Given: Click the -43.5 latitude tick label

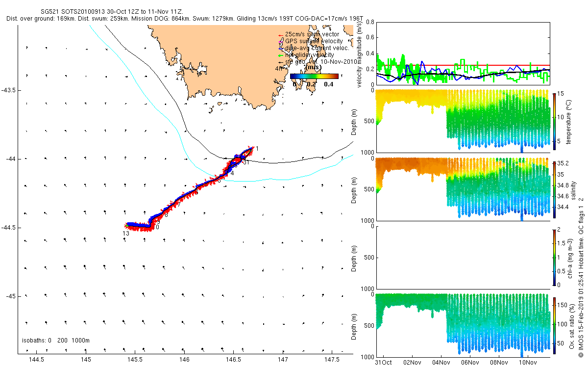Looking at the screenshot, I should click(8, 90).
